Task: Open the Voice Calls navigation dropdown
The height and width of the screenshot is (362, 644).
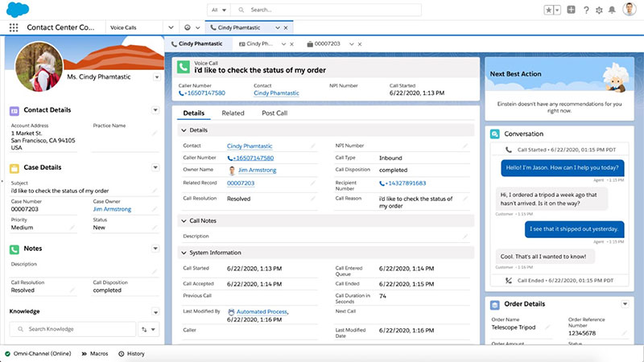Action: click(171, 27)
